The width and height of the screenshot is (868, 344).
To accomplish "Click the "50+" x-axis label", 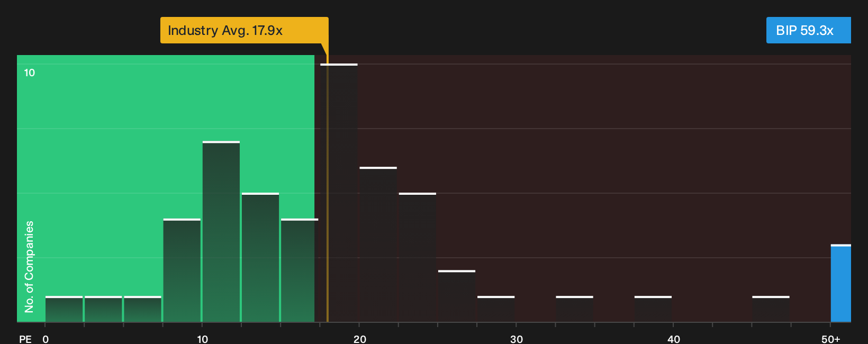I will (831, 339).
